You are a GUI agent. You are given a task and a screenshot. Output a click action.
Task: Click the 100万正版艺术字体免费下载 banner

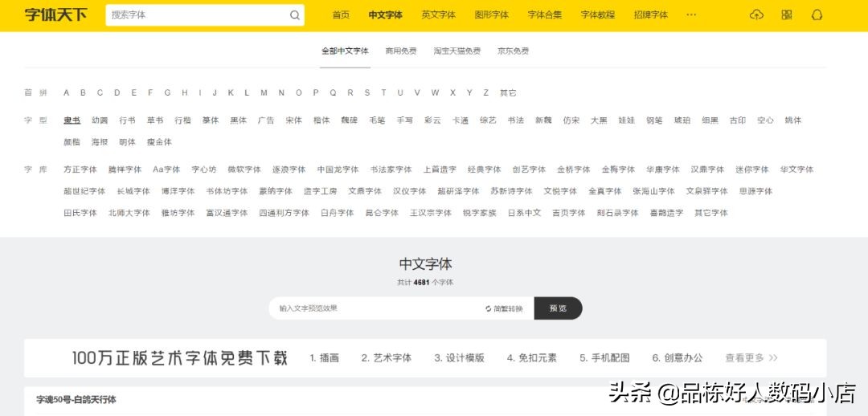180,358
